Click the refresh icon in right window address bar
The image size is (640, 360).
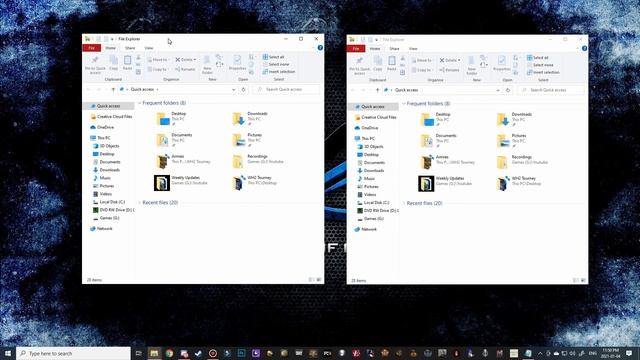[x=508, y=90]
